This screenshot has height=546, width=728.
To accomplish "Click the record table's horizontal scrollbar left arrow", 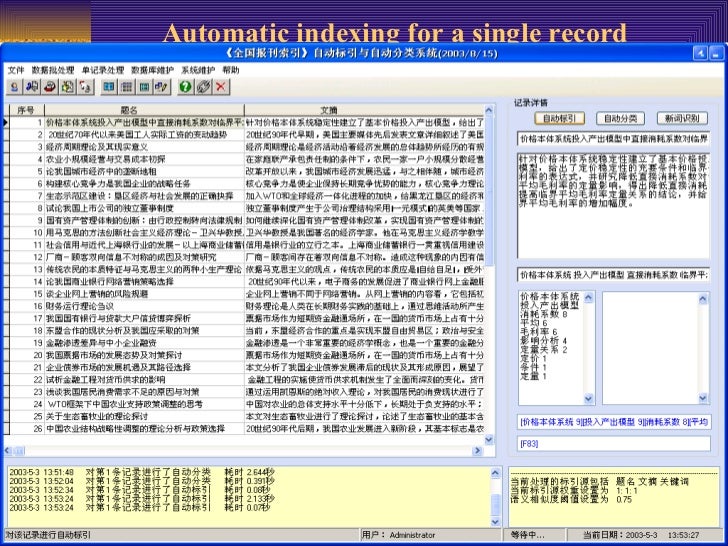I will point(8,450).
